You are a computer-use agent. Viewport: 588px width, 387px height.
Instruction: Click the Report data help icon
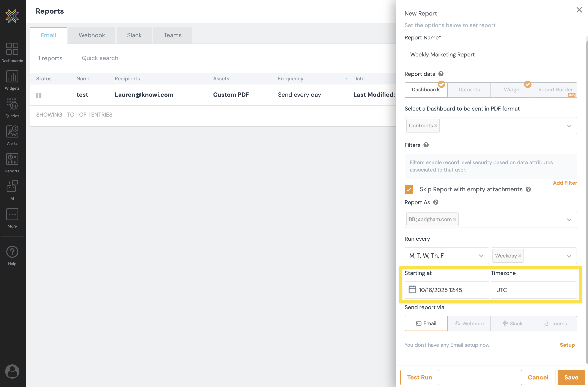pos(441,74)
